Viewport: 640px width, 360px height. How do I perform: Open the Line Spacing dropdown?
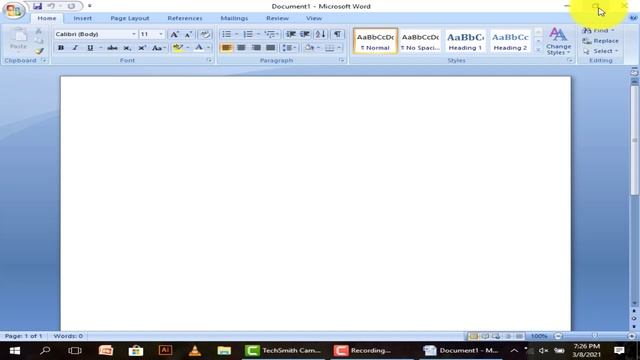(289, 48)
